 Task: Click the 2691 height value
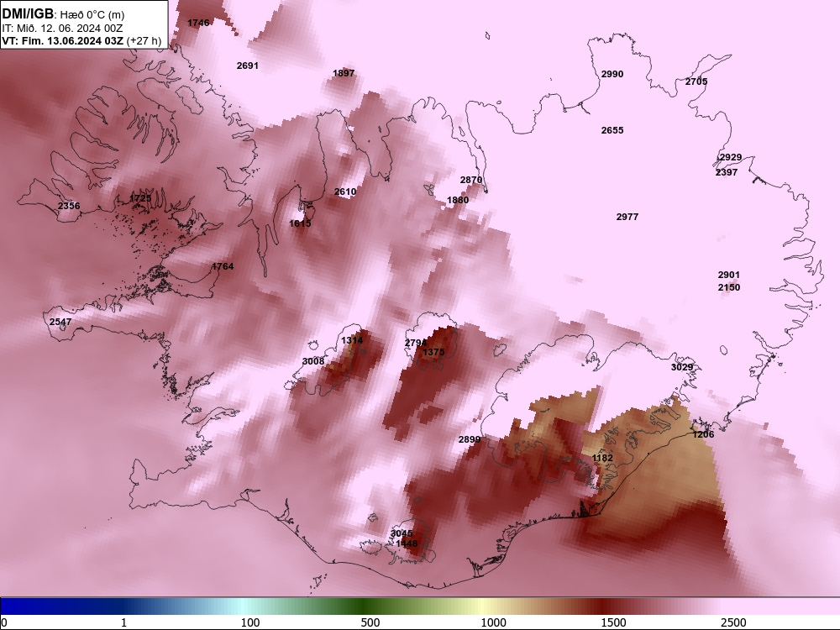(248, 66)
